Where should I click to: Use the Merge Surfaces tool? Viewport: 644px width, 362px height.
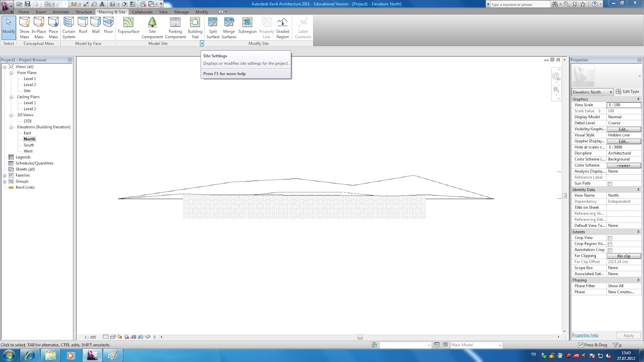pyautogui.click(x=229, y=28)
